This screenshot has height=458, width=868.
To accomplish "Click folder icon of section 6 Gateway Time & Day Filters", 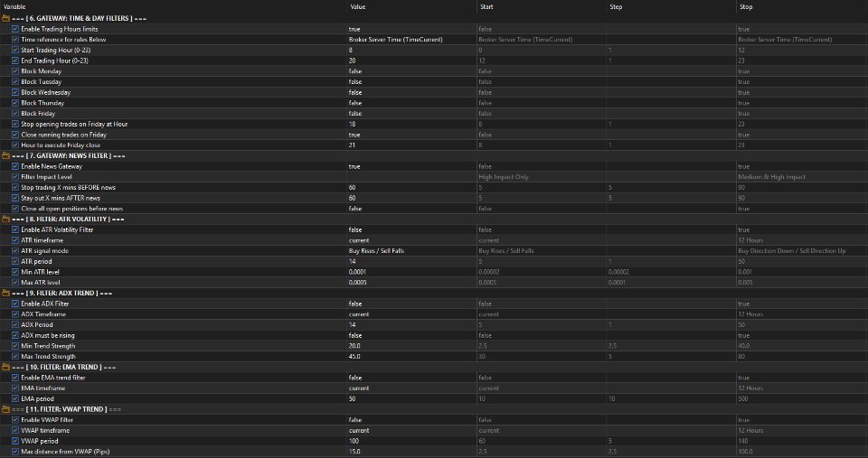I will tap(5, 18).
